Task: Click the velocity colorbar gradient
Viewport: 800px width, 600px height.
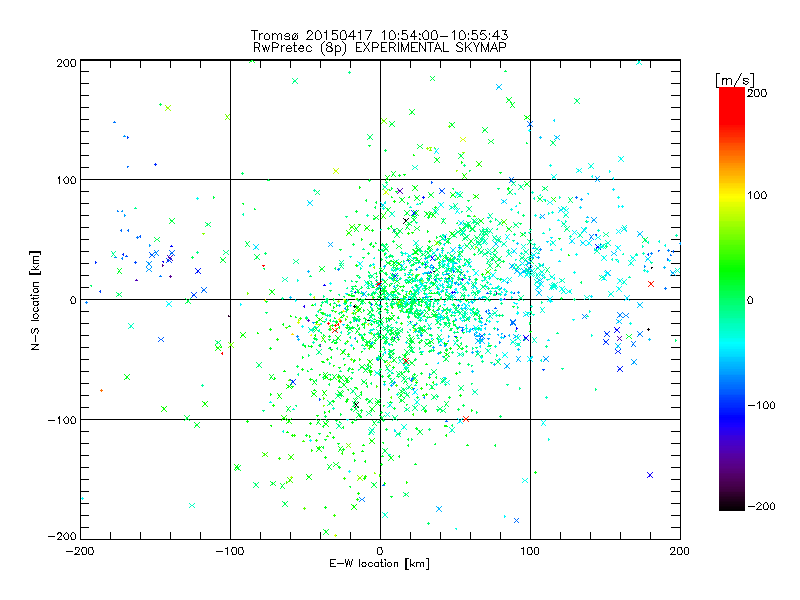Action: point(732,299)
